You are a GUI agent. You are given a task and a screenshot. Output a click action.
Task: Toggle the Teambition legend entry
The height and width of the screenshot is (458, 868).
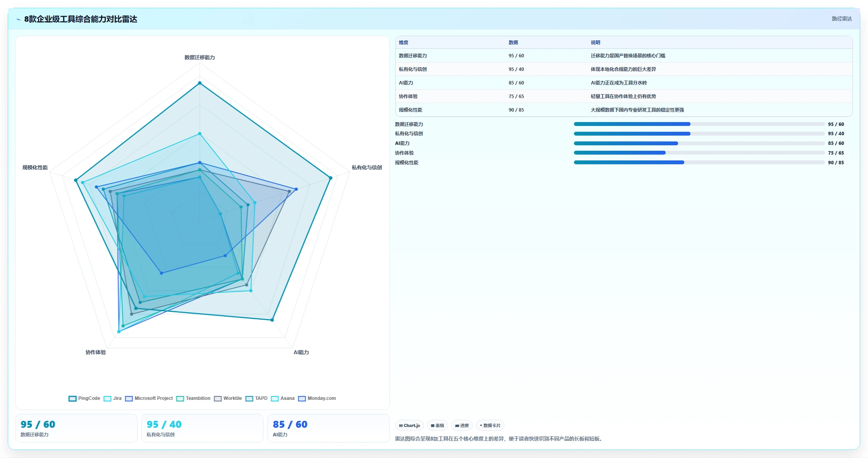coord(193,398)
